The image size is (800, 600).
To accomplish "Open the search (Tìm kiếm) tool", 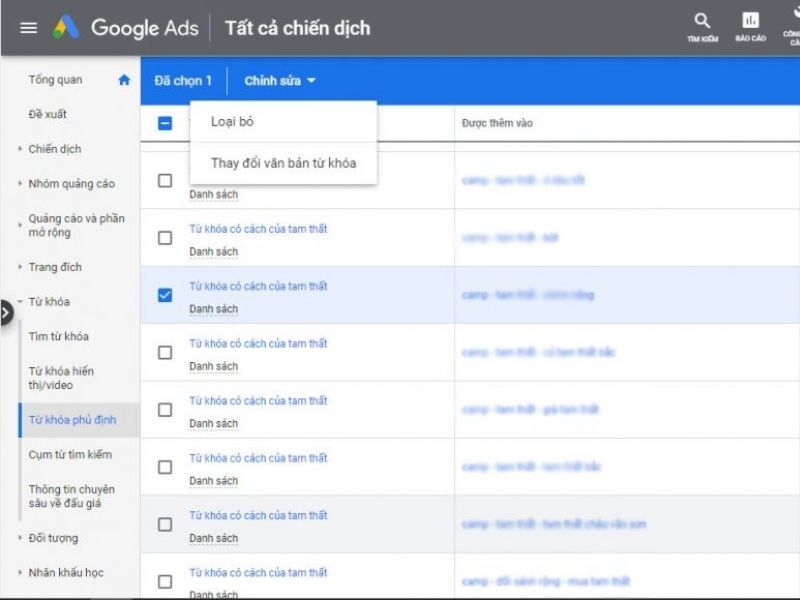I will [x=702, y=27].
